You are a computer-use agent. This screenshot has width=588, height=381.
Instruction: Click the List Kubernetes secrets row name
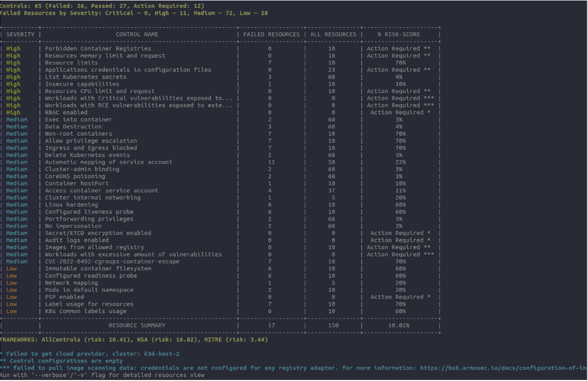85,77
